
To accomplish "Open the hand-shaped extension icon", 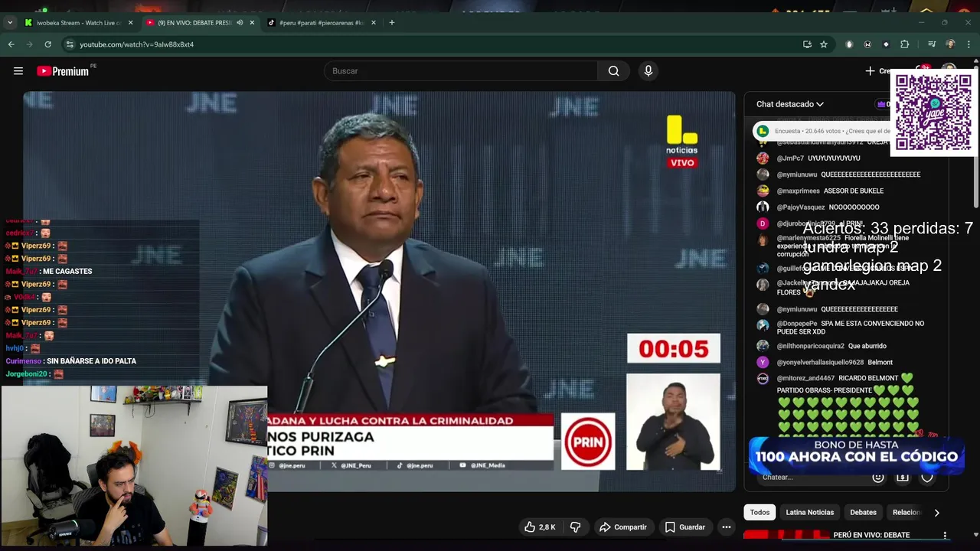I will click(x=849, y=44).
